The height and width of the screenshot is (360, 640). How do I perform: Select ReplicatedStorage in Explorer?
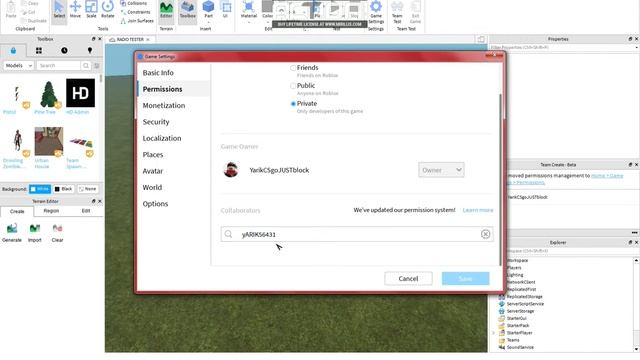point(524,297)
